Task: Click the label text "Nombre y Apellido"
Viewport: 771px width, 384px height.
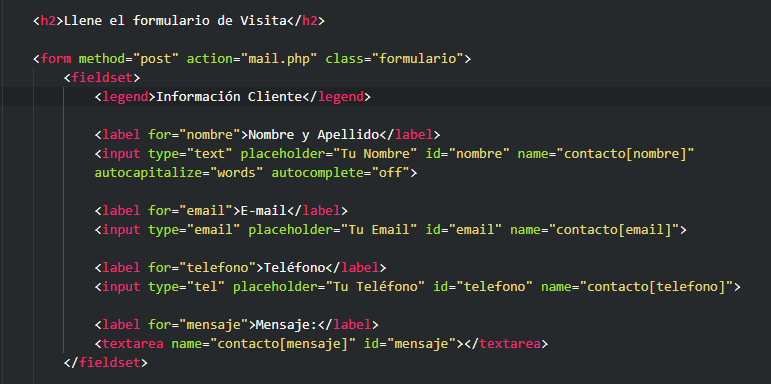Action: pyautogui.click(x=314, y=135)
